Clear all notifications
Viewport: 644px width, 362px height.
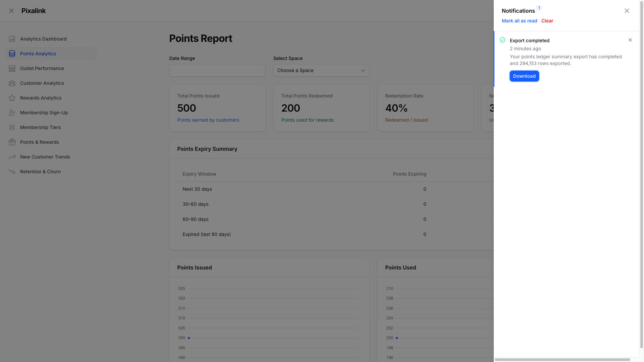coord(547,21)
